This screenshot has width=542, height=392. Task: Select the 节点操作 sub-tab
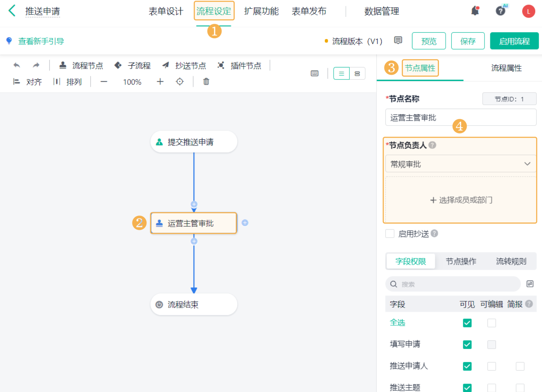(x=461, y=261)
